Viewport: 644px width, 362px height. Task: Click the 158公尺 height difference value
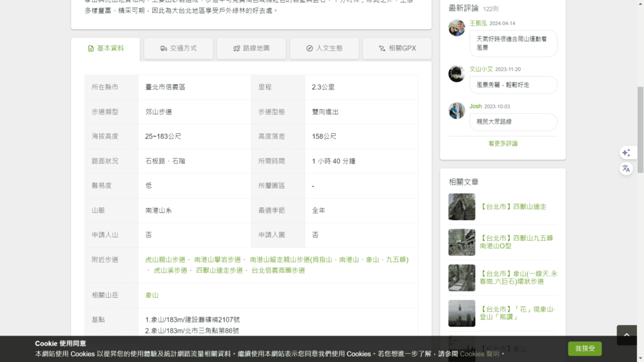pos(324,136)
